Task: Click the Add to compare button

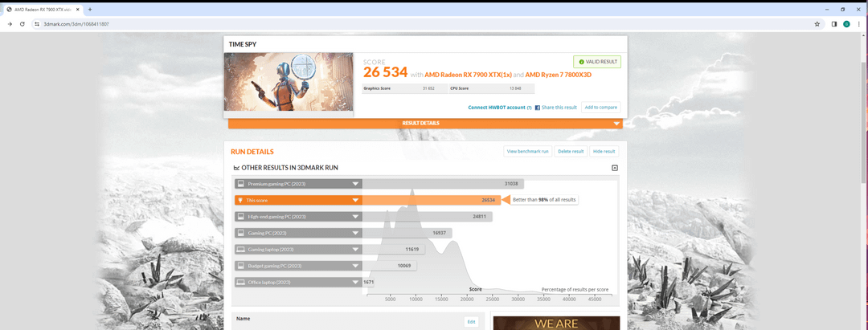Action: pyautogui.click(x=600, y=108)
